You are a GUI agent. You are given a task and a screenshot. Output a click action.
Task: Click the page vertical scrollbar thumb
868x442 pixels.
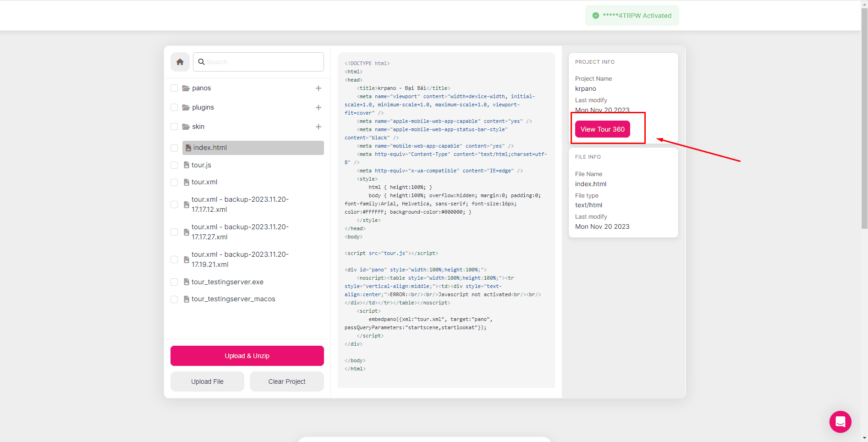[864, 118]
